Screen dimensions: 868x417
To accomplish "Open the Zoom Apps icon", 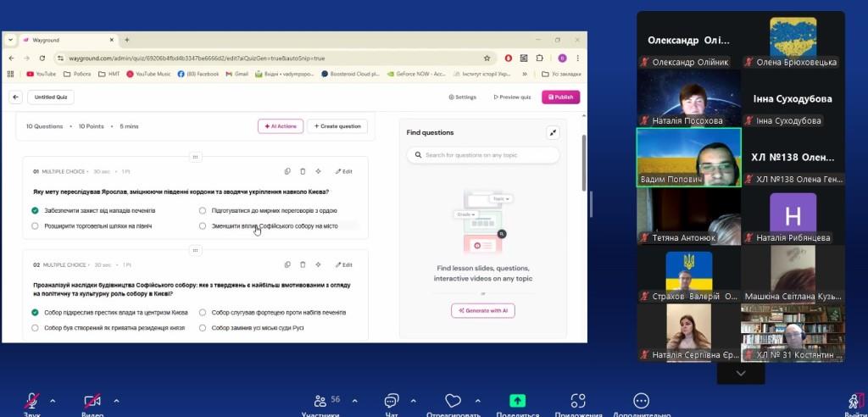I will pyautogui.click(x=578, y=401).
